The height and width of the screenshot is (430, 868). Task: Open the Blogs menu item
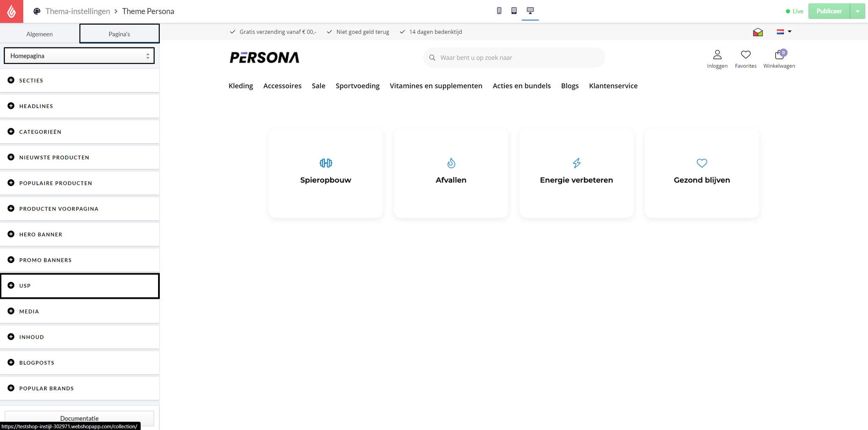tap(570, 86)
